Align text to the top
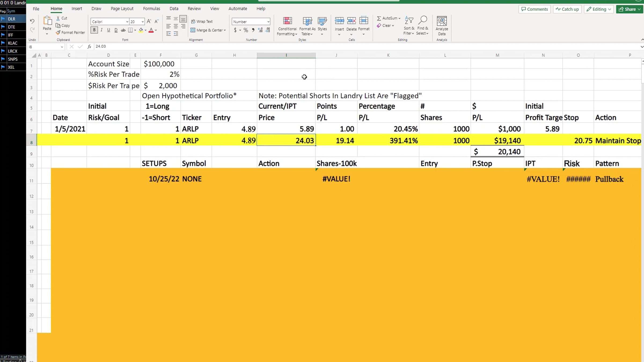Screen dimensions: 644x362 [x=169, y=18]
